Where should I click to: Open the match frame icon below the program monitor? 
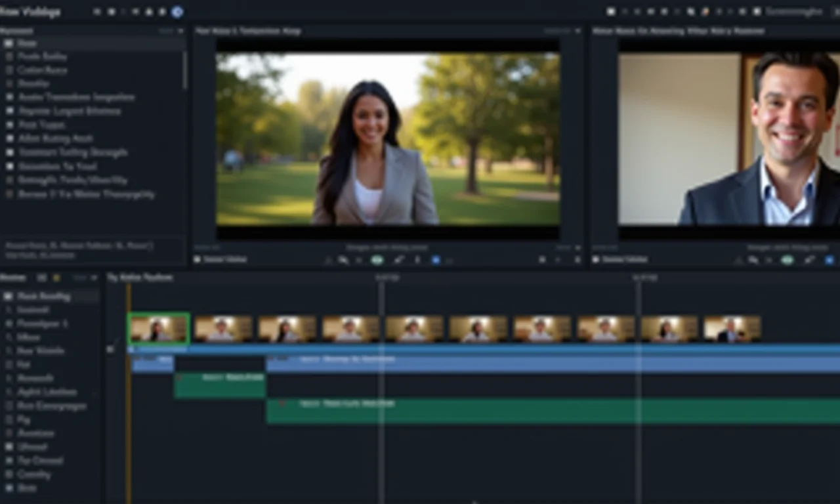tap(769, 259)
